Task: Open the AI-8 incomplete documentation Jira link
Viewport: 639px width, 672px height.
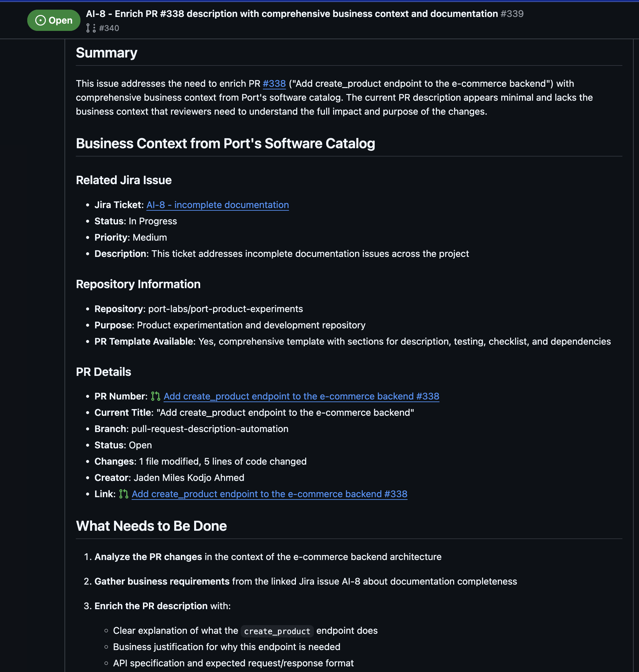Action: (217, 205)
